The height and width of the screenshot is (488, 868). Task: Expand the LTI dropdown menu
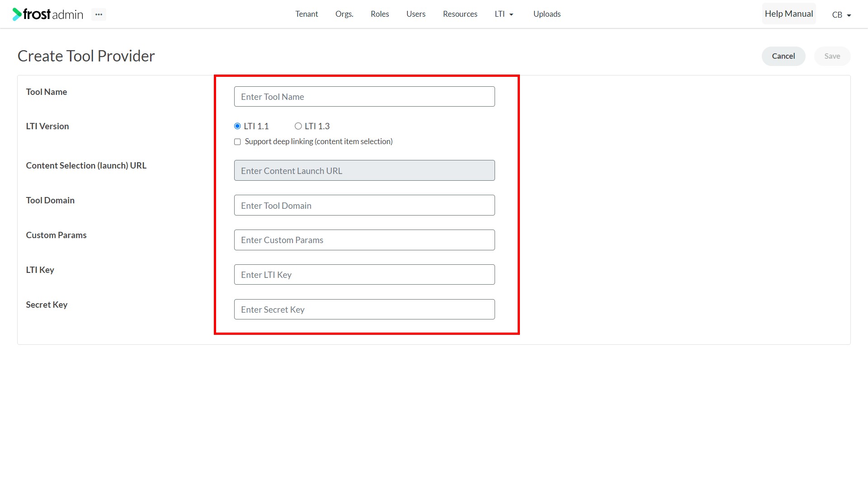point(504,14)
